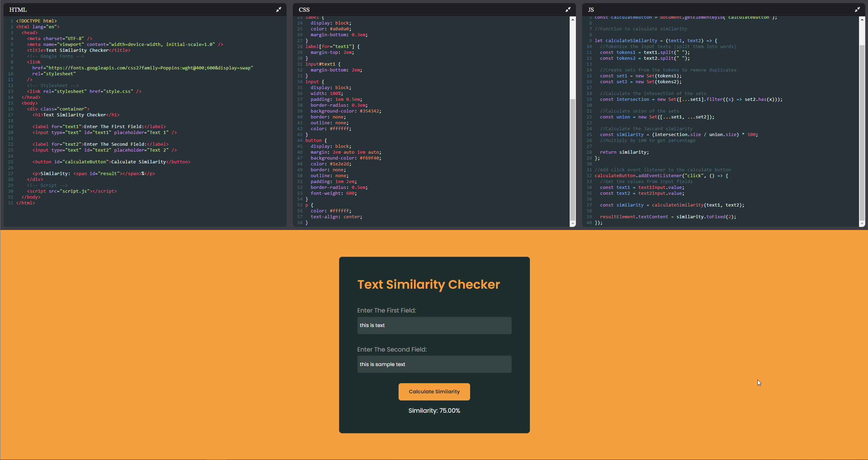Viewport: 868px width, 460px height.
Task: Click JS scrollbar down arrow
Action: pos(862,224)
